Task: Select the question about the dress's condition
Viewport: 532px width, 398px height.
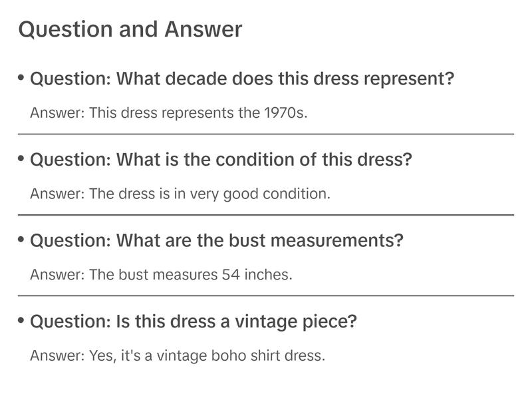Action: [x=221, y=160]
